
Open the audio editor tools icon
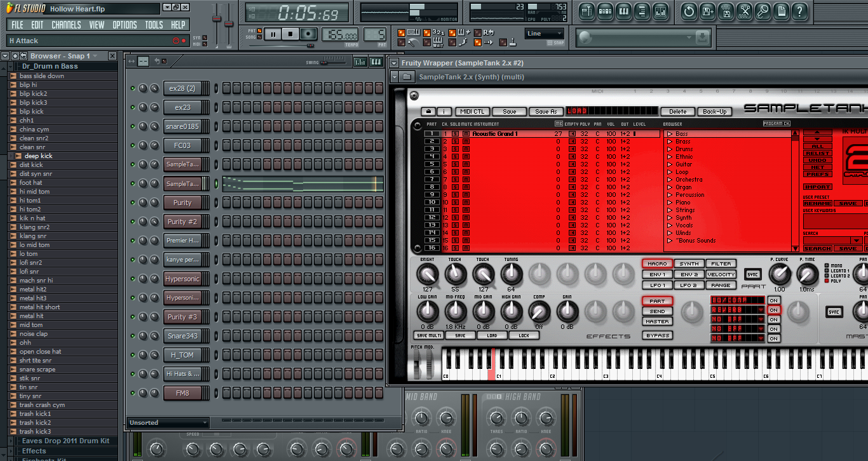pos(745,11)
